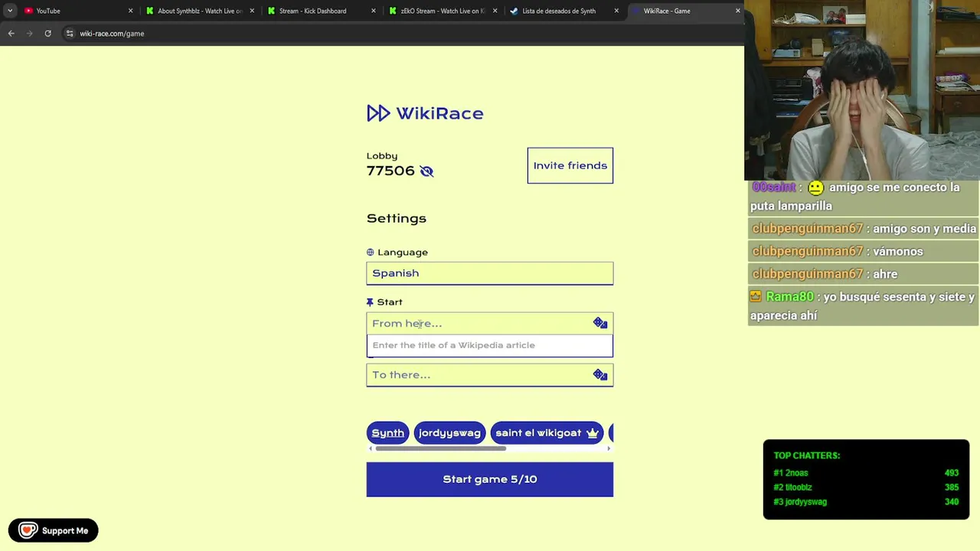Click chat message 'ahre'

[x=885, y=274]
